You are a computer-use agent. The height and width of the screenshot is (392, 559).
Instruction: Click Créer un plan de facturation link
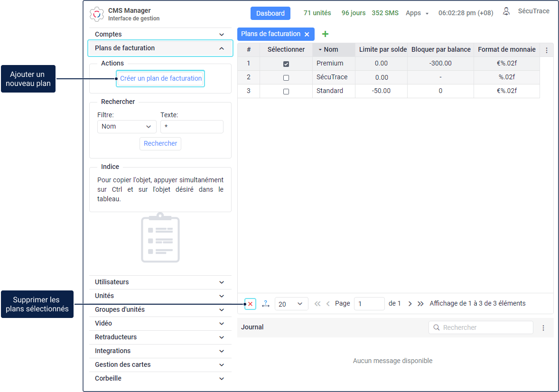pos(160,79)
